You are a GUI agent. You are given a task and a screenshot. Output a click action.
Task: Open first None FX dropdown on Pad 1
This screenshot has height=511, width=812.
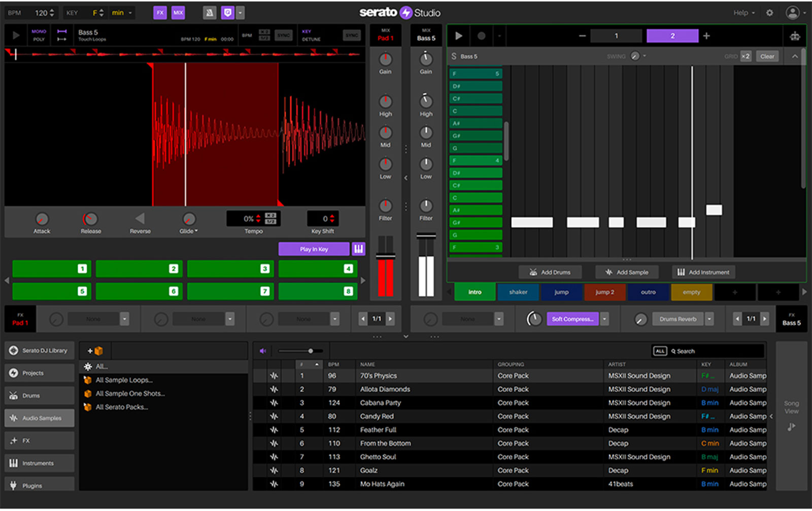pos(124,319)
